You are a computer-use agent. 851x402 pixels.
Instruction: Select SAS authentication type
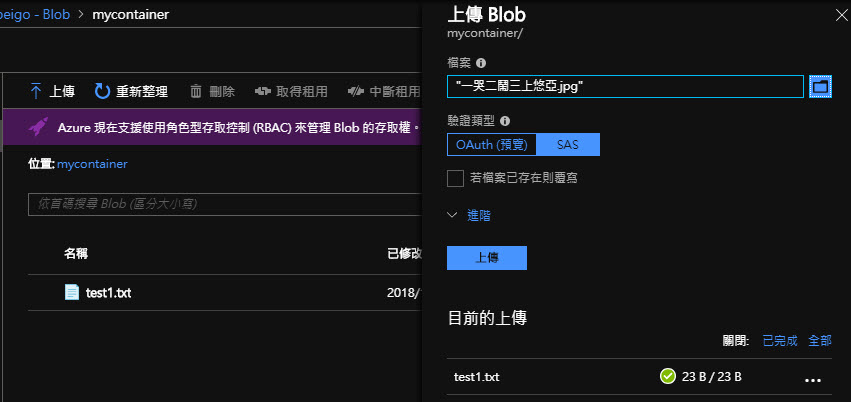coord(567,144)
